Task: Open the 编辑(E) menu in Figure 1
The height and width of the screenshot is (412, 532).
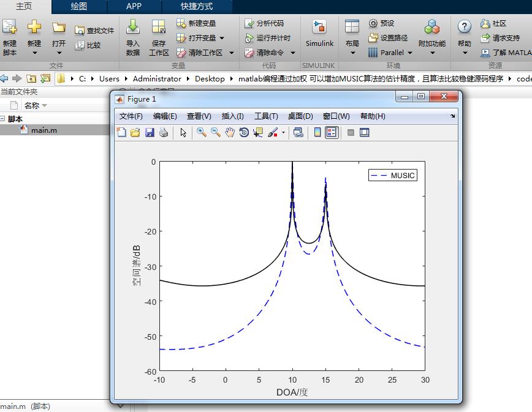Action: coord(165,116)
